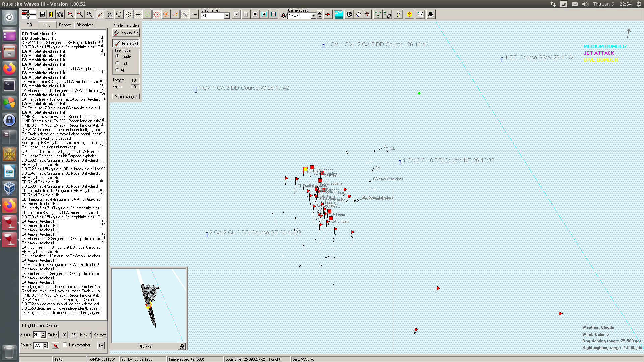644x362 pixels.
Task: Click the Game speed stepper arrows
Action: 319,15
